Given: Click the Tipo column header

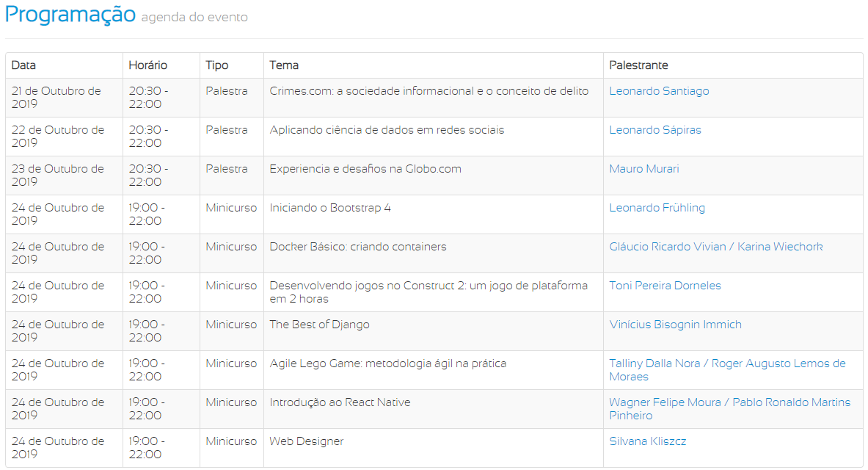Looking at the screenshot, I should point(216,65).
